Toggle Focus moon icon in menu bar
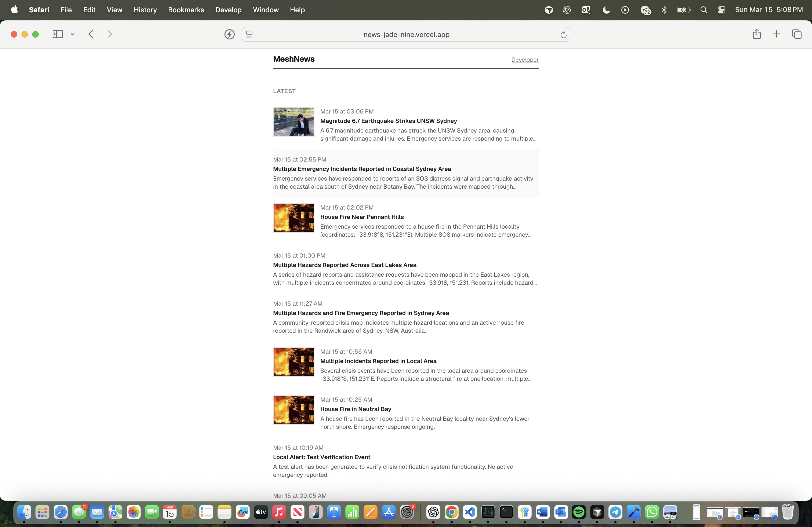The height and width of the screenshot is (527, 812). click(x=606, y=10)
